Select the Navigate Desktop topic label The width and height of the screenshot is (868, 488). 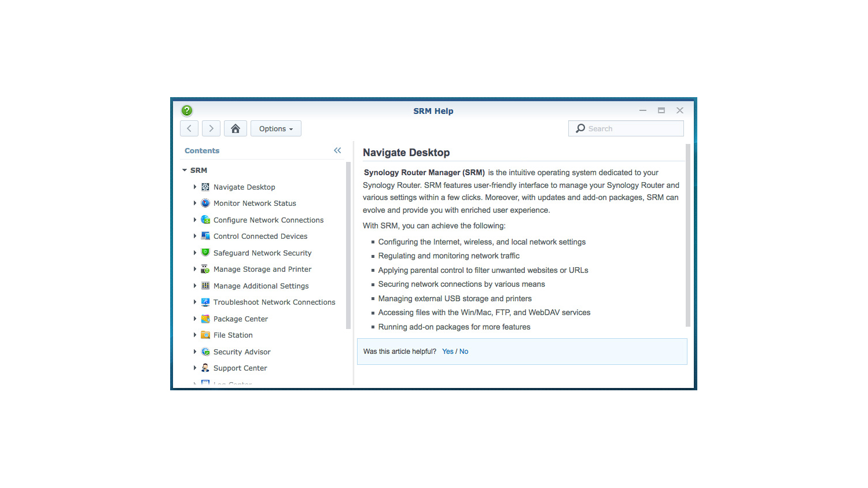(244, 187)
